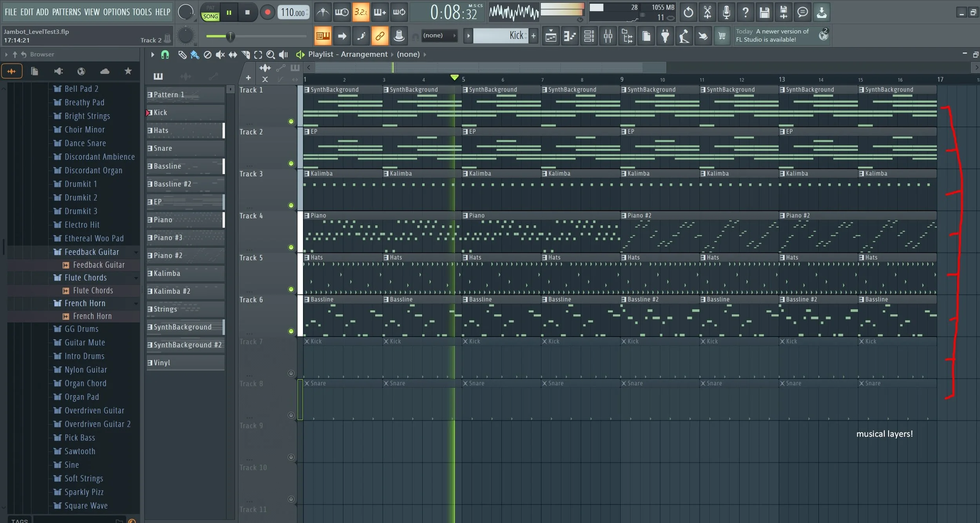Open the Piano roll icon
980x523 pixels.
coord(570,36)
